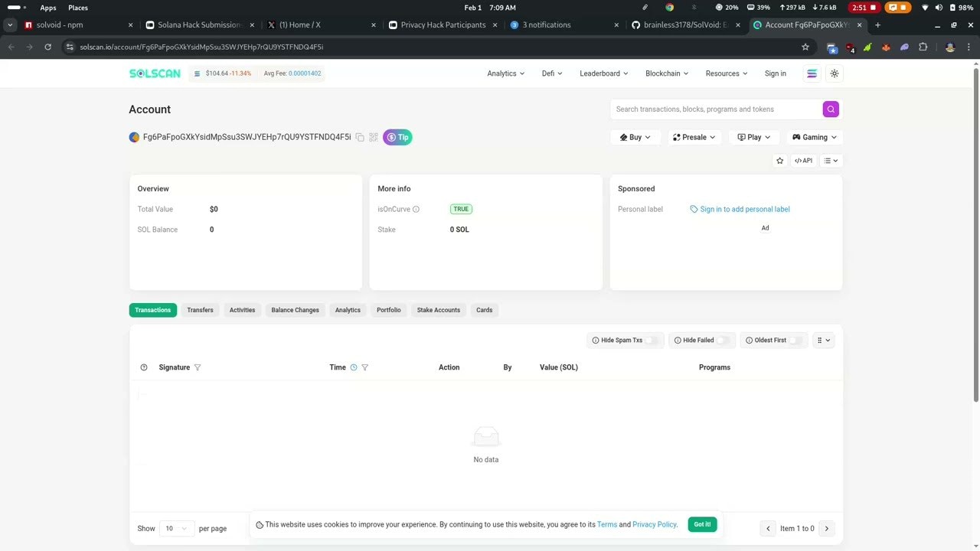Click the Signature column filter icon

point(198,367)
